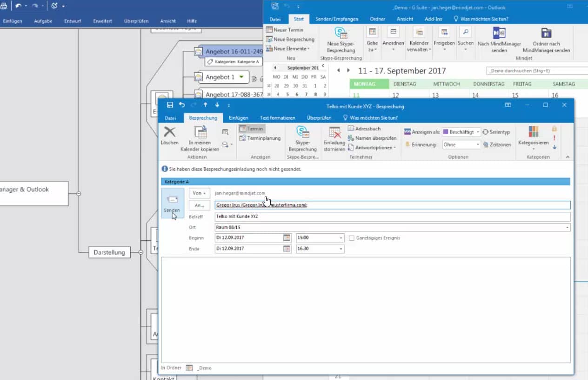Open Anordnen menu in Outlook ribbon
The height and width of the screenshot is (380, 588).
pyautogui.click(x=393, y=40)
